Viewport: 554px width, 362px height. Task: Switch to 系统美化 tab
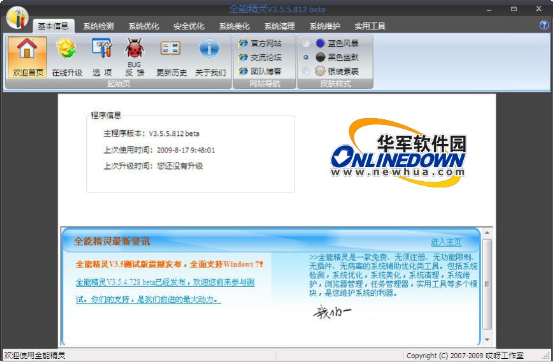pyautogui.click(x=234, y=26)
